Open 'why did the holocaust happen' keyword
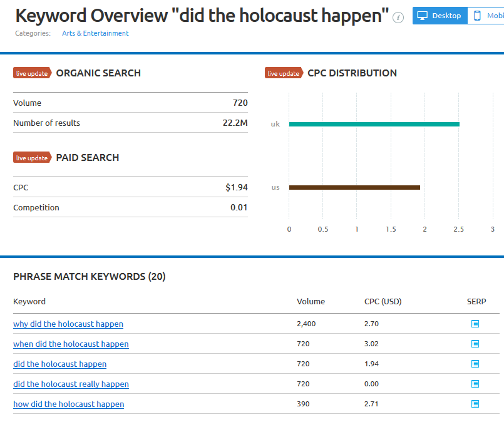Image resolution: width=504 pixels, height=422 pixels. click(x=68, y=324)
